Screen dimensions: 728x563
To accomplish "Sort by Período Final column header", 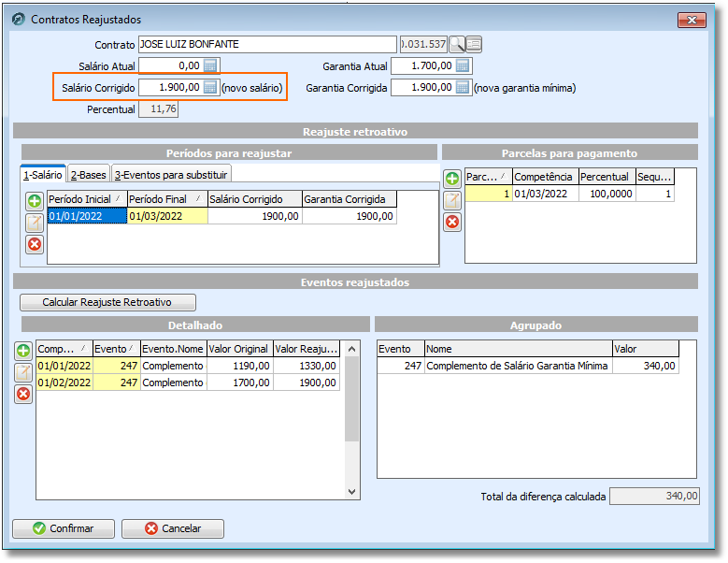I will [167, 199].
